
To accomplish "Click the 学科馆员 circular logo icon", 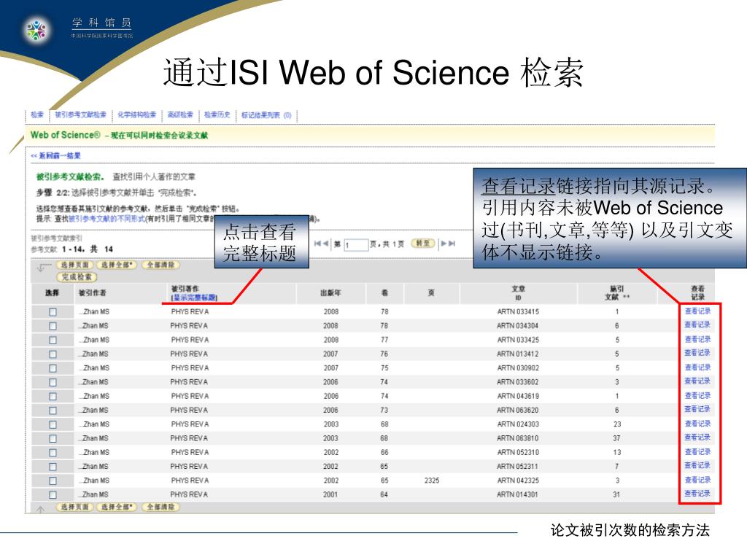I will point(36,30).
